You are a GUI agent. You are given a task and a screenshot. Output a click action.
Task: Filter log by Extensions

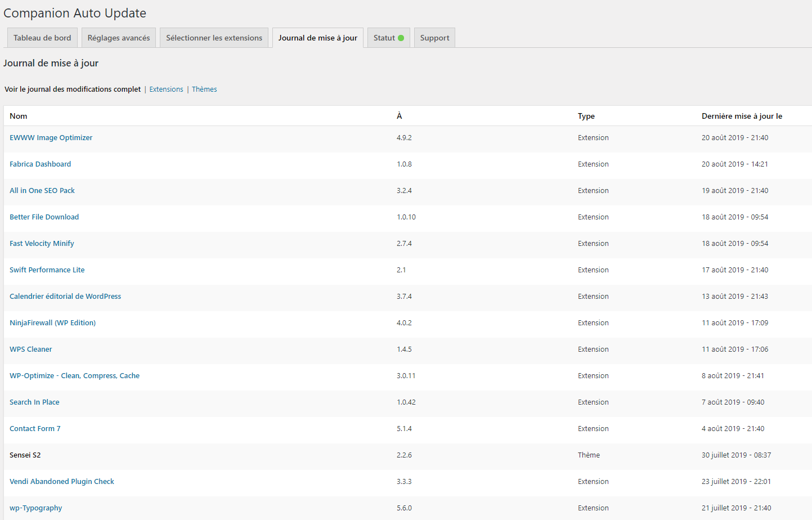point(166,89)
